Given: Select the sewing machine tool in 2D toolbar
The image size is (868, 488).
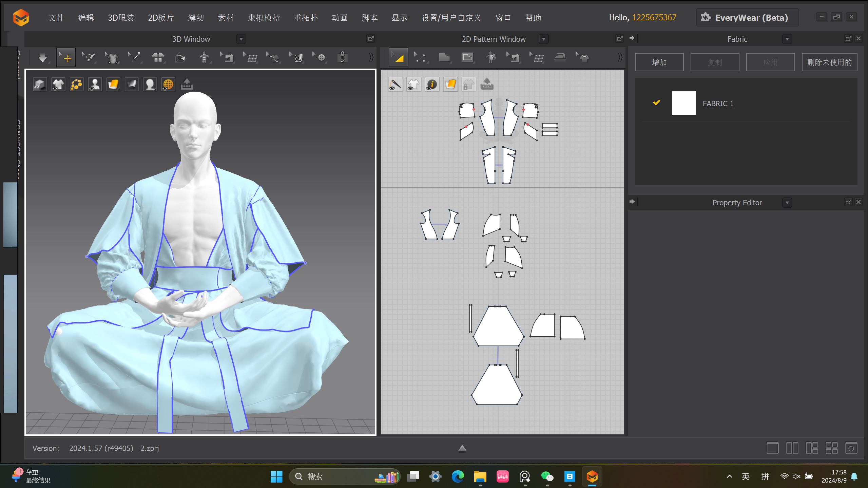Looking at the screenshot, I should click(x=514, y=58).
